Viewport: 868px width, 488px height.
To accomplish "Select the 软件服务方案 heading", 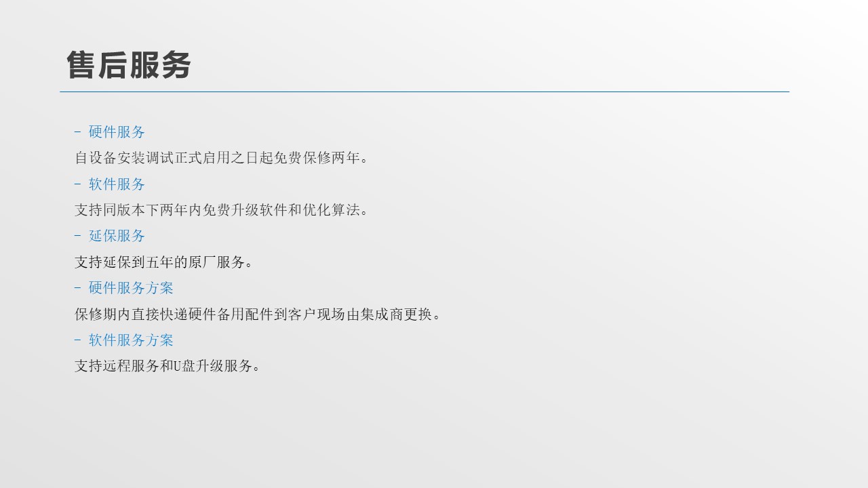I will click(x=131, y=340).
